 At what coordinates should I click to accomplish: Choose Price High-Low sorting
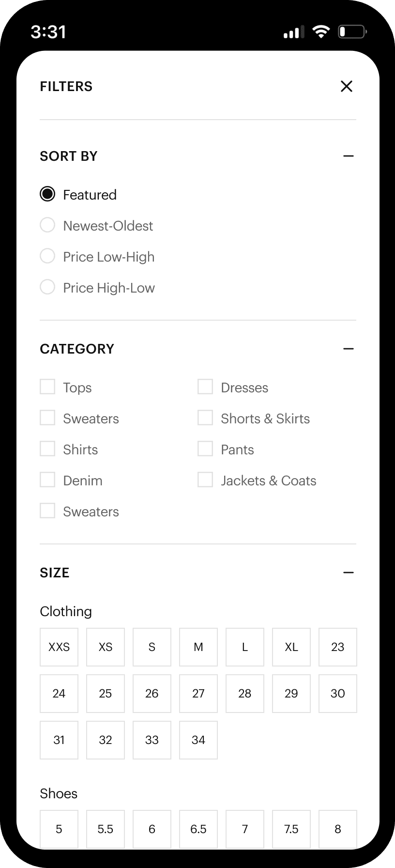click(47, 287)
